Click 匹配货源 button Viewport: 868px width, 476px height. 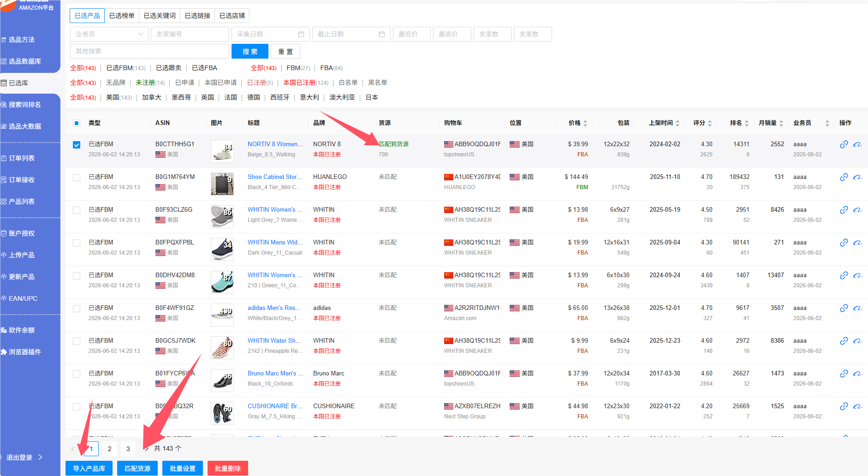click(137, 468)
